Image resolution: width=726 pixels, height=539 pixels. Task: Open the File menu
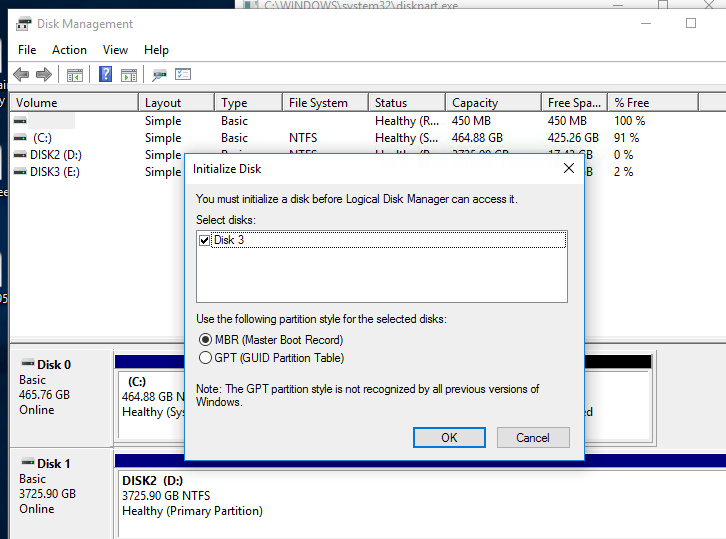tap(27, 50)
